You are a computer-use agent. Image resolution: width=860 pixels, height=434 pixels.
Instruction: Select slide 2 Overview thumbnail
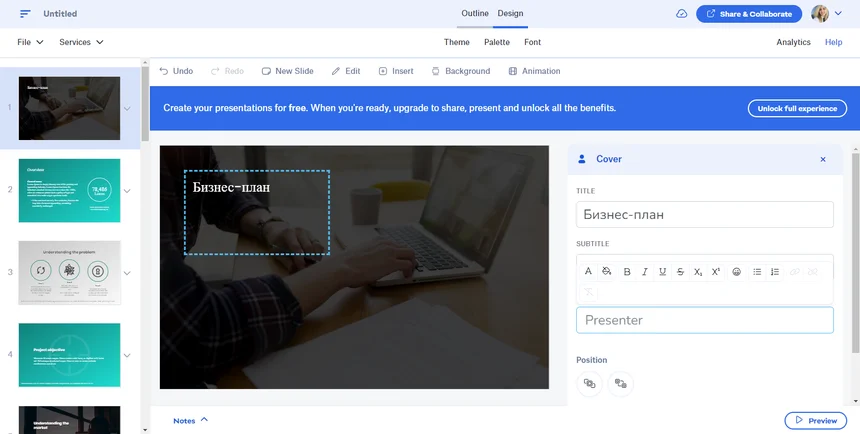pyautogui.click(x=69, y=190)
